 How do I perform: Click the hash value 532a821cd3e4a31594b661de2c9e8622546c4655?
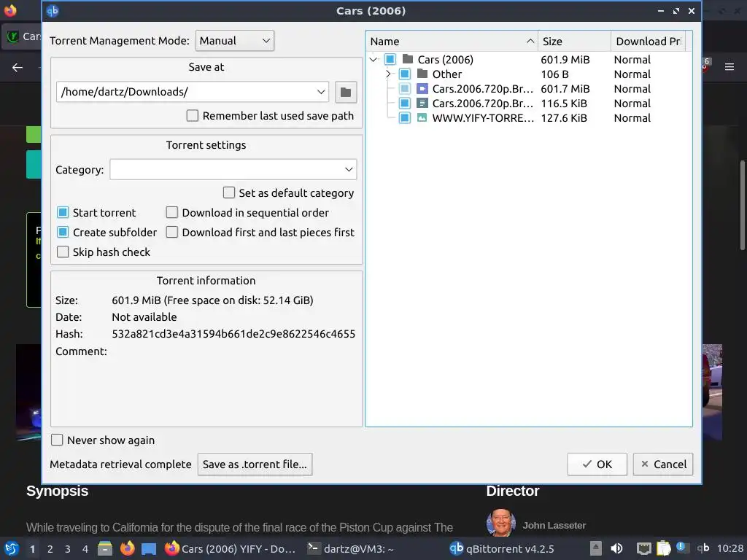pyautogui.click(x=233, y=334)
